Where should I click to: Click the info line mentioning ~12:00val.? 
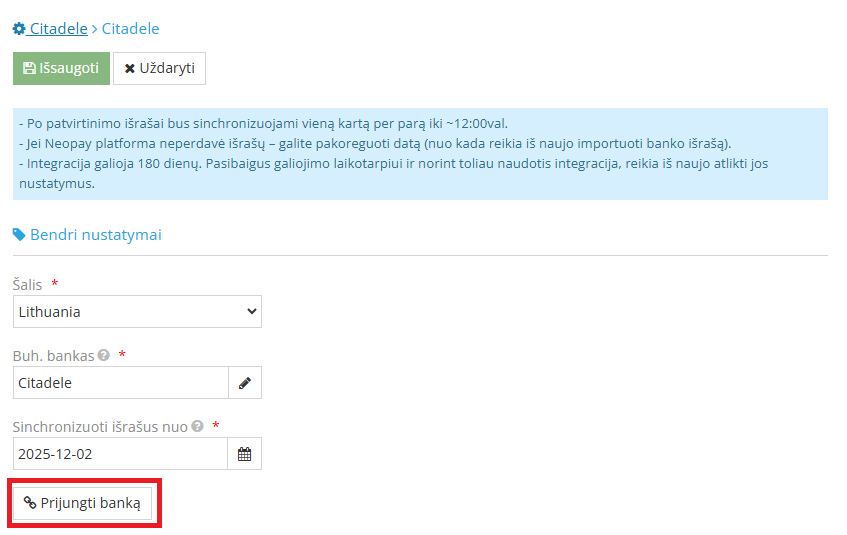[x=264, y=124]
